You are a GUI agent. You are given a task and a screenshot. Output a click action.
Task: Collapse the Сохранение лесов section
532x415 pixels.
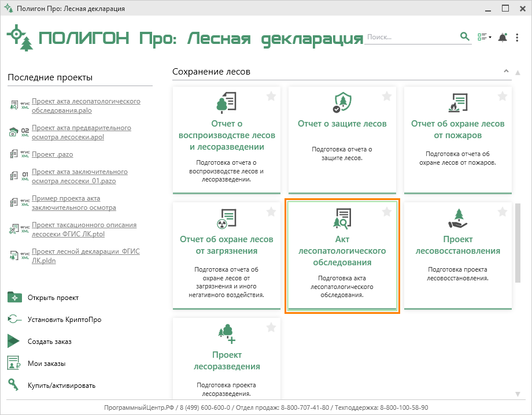[x=506, y=71]
